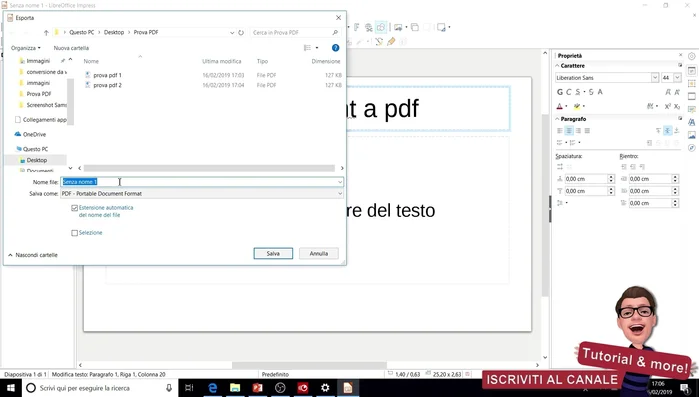This screenshot has height=397, width=699.
Task: Sort by Tipo column header
Action: [x=262, y=61]
